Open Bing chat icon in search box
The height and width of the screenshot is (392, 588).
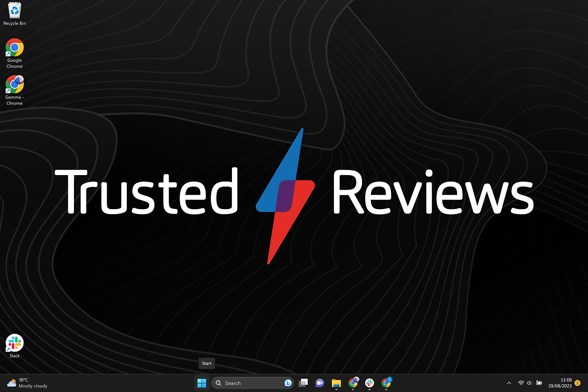[288, 383]
